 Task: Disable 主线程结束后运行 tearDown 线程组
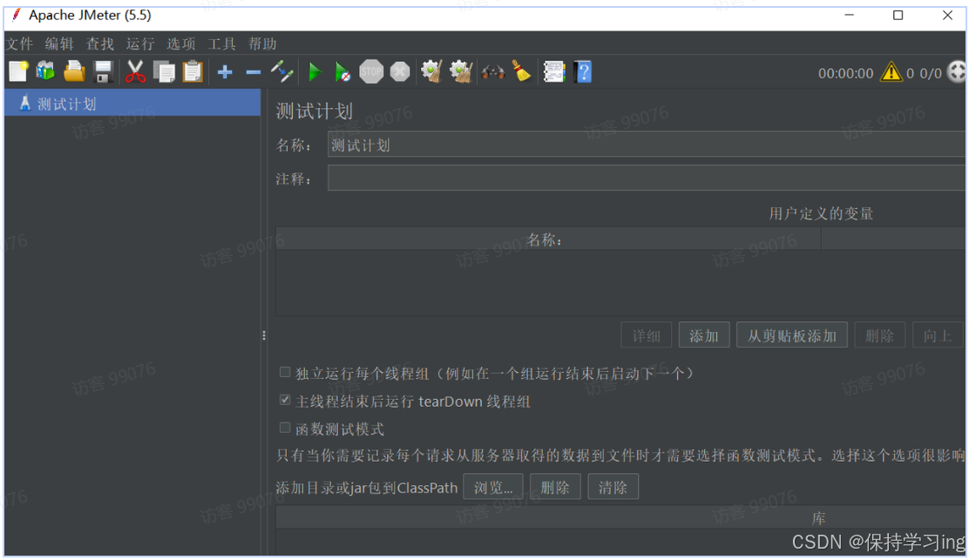pos(285,401)
